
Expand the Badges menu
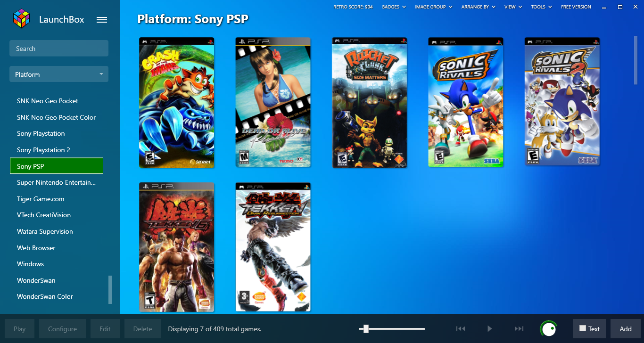[394, 7]
